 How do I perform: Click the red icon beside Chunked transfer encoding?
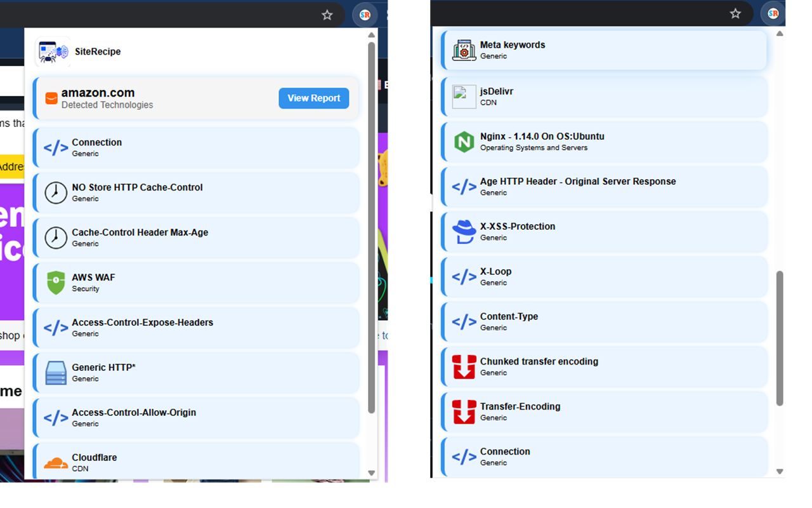click(464, 367)
